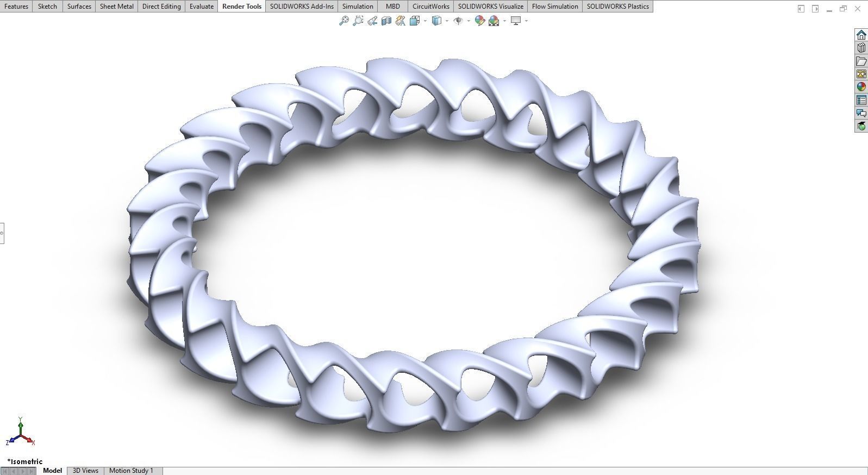Open the Design Library task pane
The height and width of the screenshot is (475, 868).
click(x=861, y=48)
